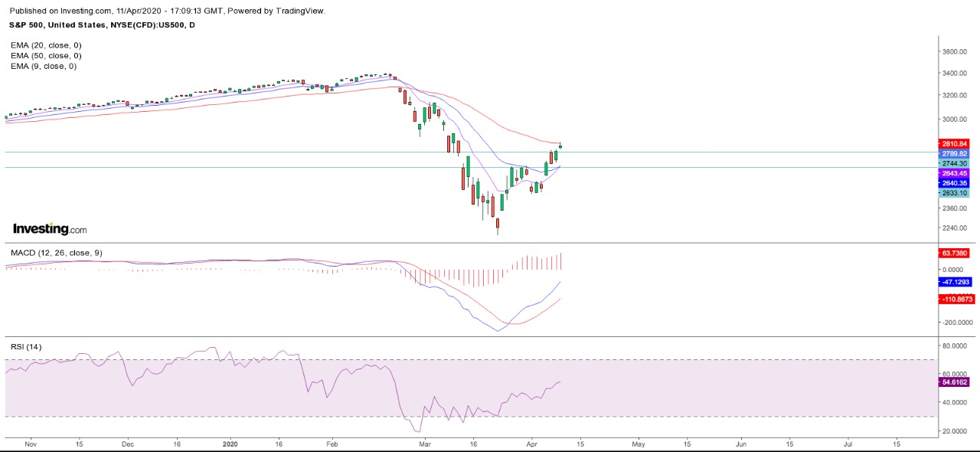This screenshot has height=452, width=980.
Task: Click the Mar label on the time axis
Action: click(426, 444)
